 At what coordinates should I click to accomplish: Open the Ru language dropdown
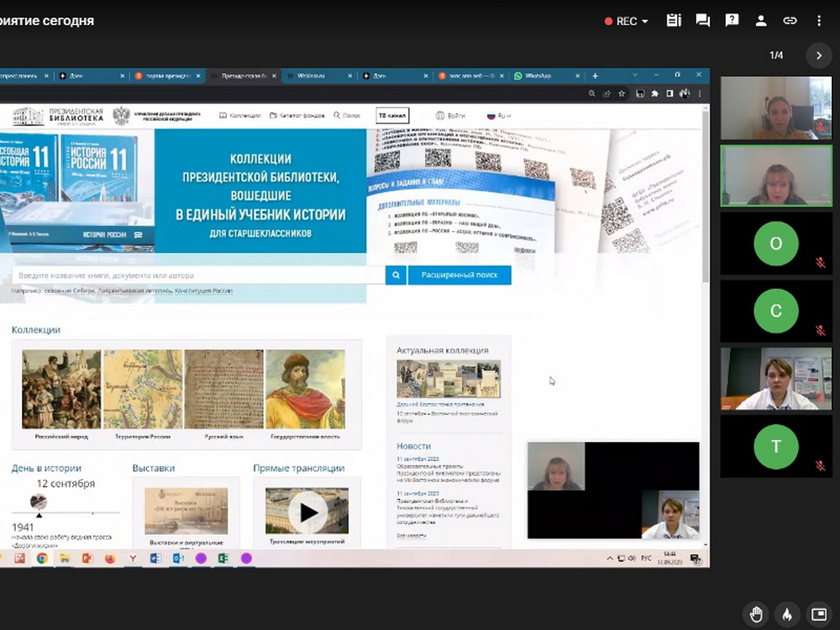pyautogui.click(x=499, y=116)
